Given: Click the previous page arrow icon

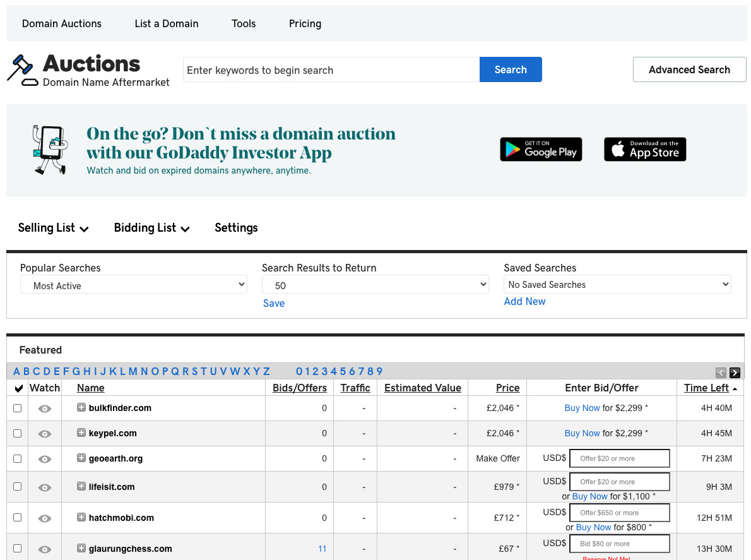Looking at the screenshot, I should click(x=721, y=372).
